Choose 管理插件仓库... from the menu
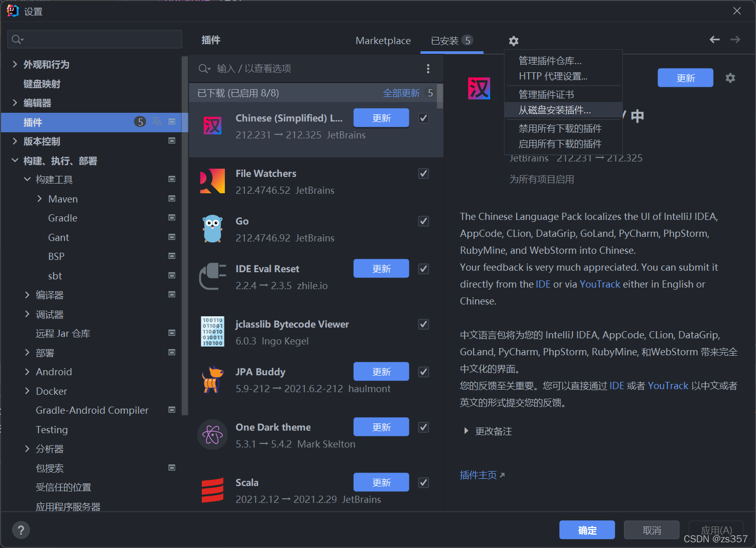Screen dimensions: 756x548 point(563,61)
